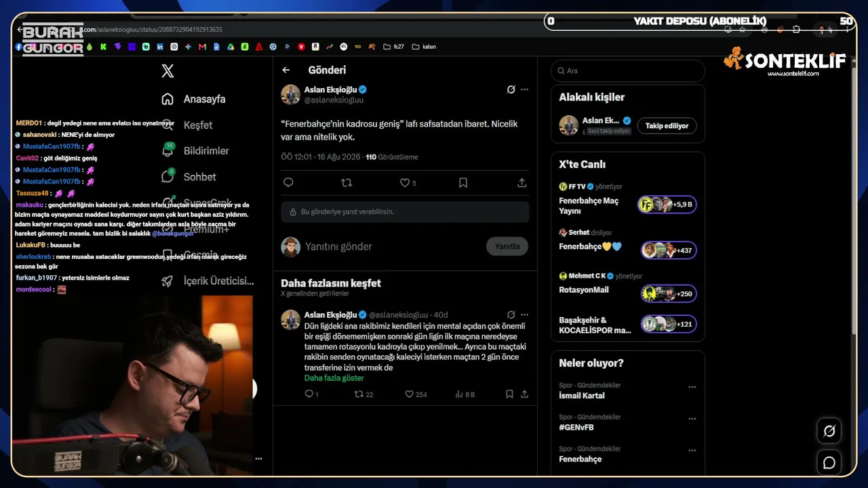Open the floating messages button

829,463
